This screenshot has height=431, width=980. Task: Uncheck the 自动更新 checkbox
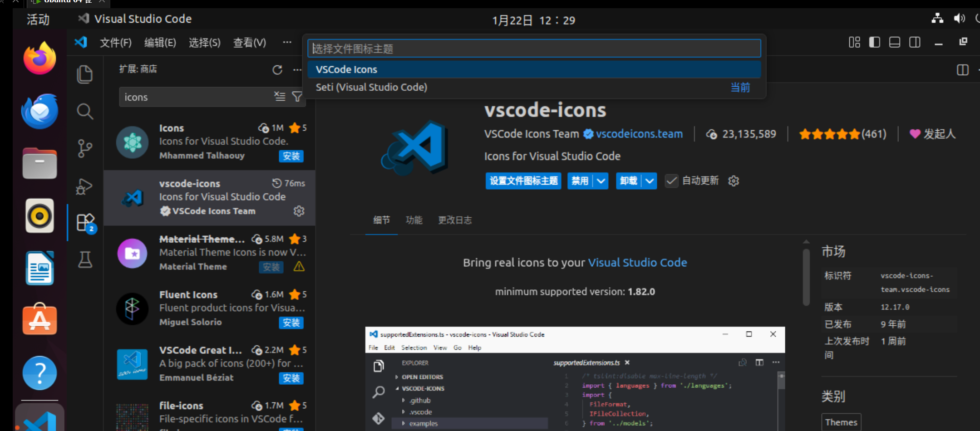coord(671,181)
